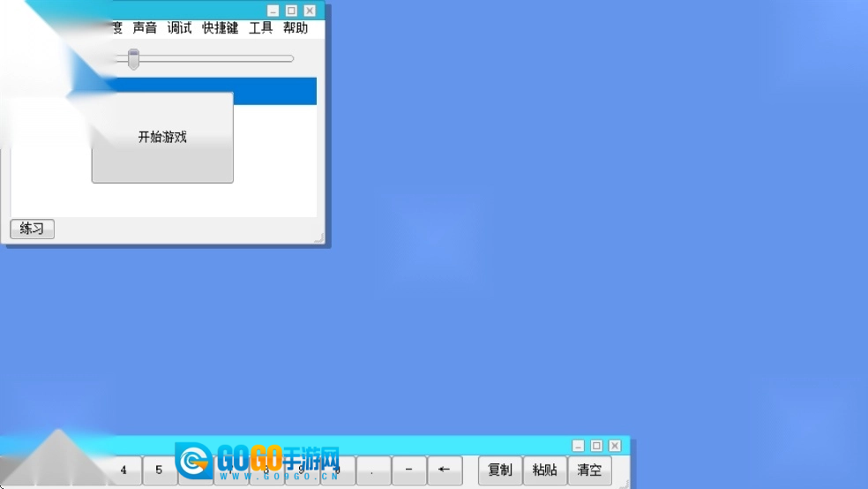Image resolution: width=868 pixels, height=489 pixels.
Task: Open the 声音 menu
Action: (145, 28)
